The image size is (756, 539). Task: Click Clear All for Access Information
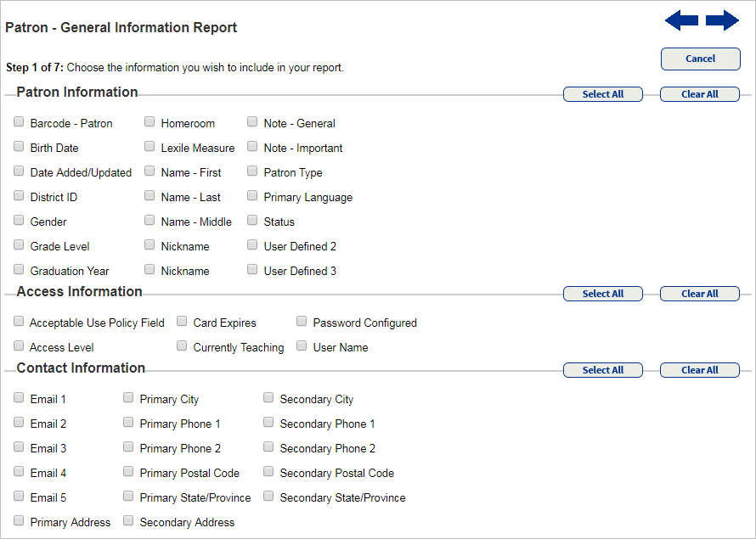click(x=699, y=293)
